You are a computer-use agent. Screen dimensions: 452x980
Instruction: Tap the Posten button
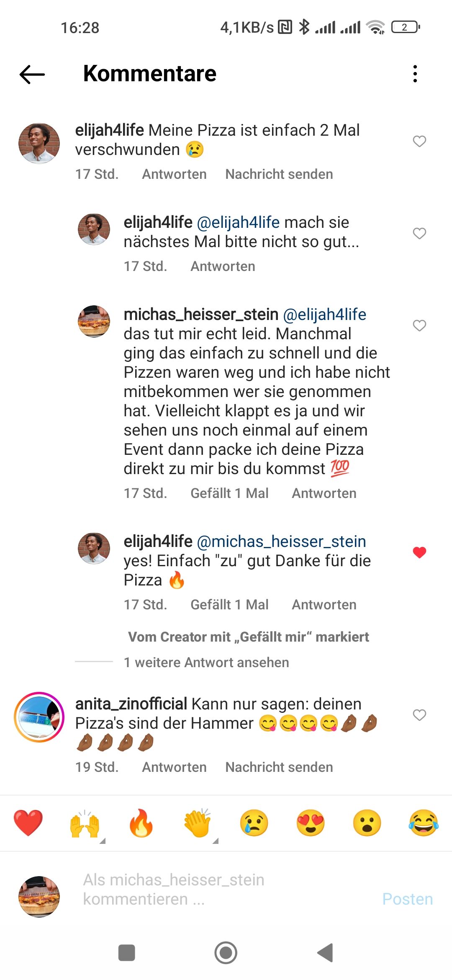(x=408, y=899)
